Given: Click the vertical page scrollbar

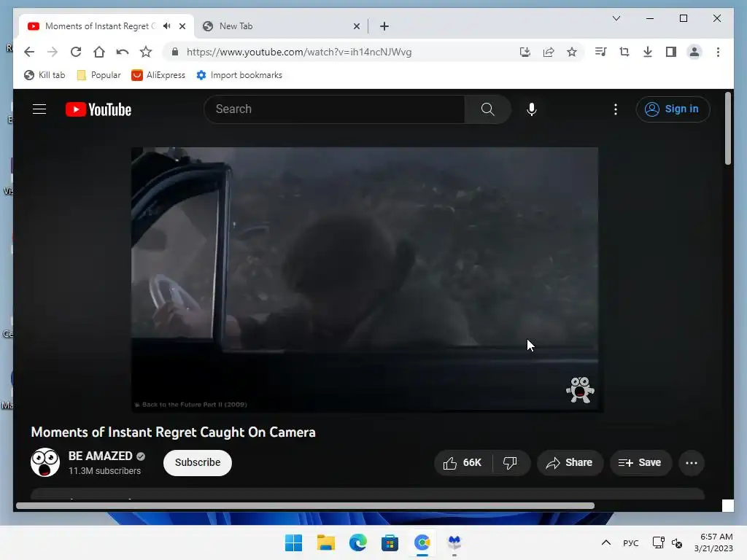Looking at the screenshot, I should tap(727, 128).
